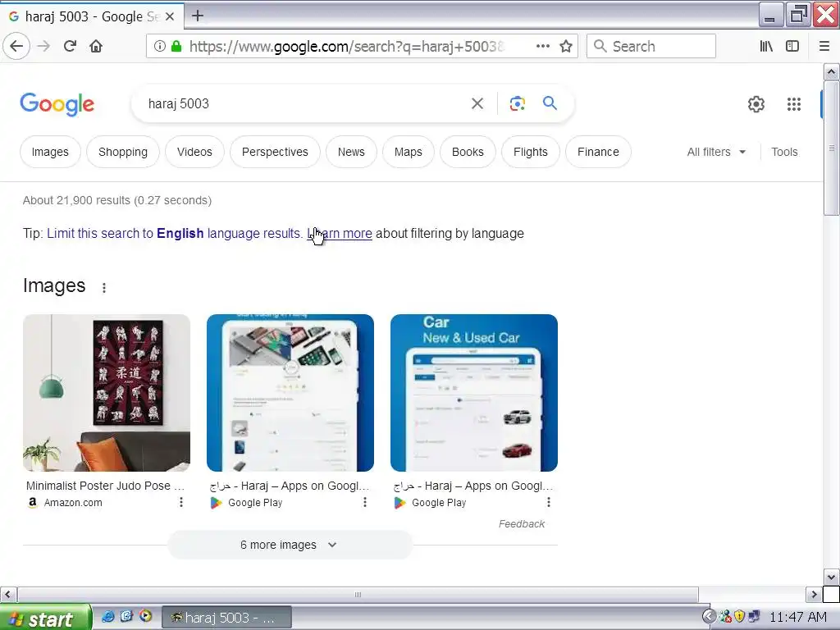Expand the All filters dropdown
Screen dimensions: 840x630
tap(716, 152)
